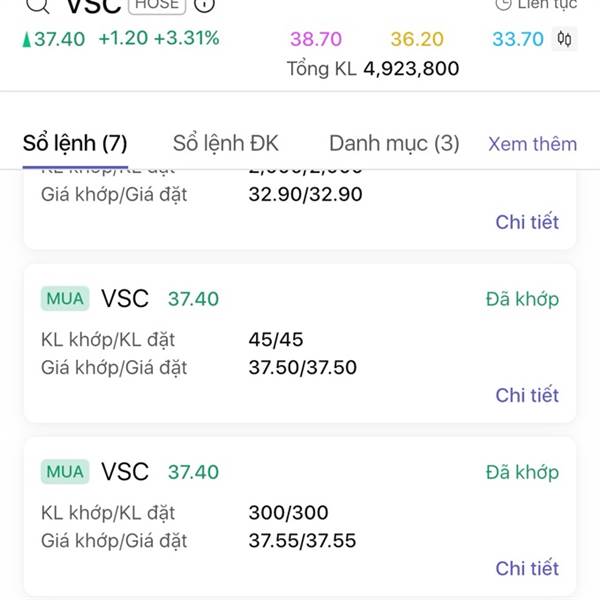Switch to the Danh mục (3) tab
Screen dimensions: 600x600
[x=394, y=143]
